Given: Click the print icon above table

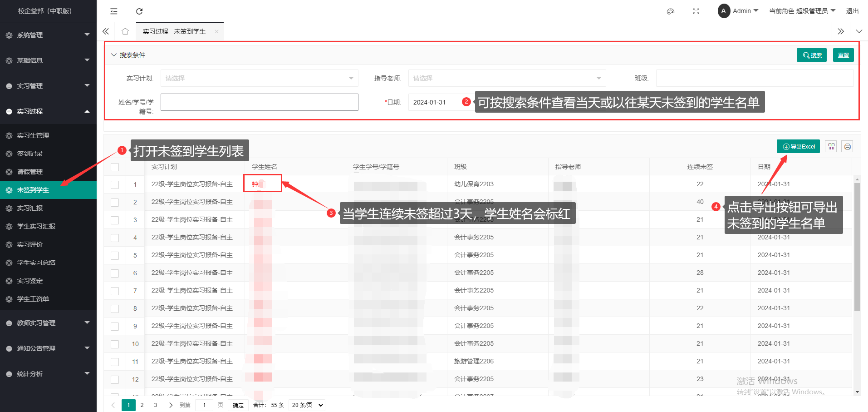Looking at the screenshot, I should pyautogui.click(x=847, y=146).
